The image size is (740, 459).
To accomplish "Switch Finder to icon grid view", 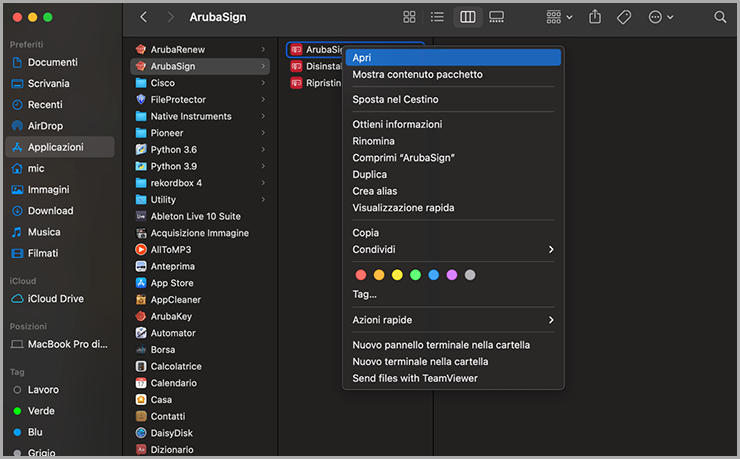I will pyautogui.click(x=409, y=17).
